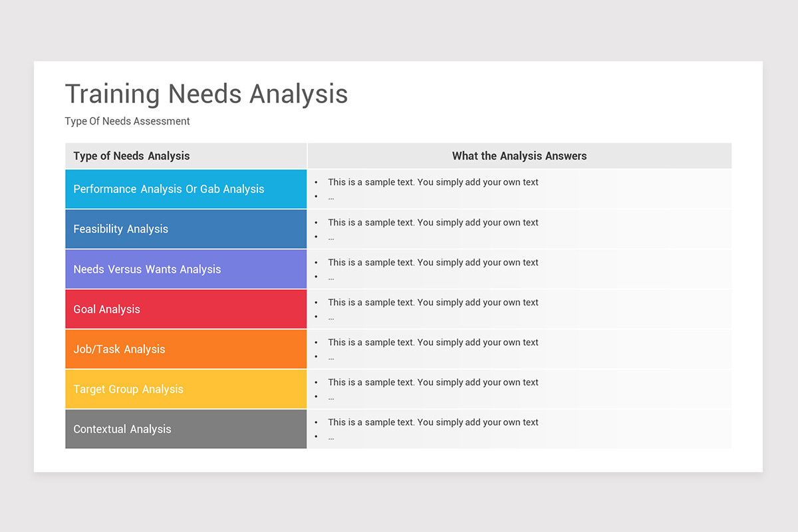Select the red Goal Analysis cell
Screen dimensions: 798x532
coord(186,309)
